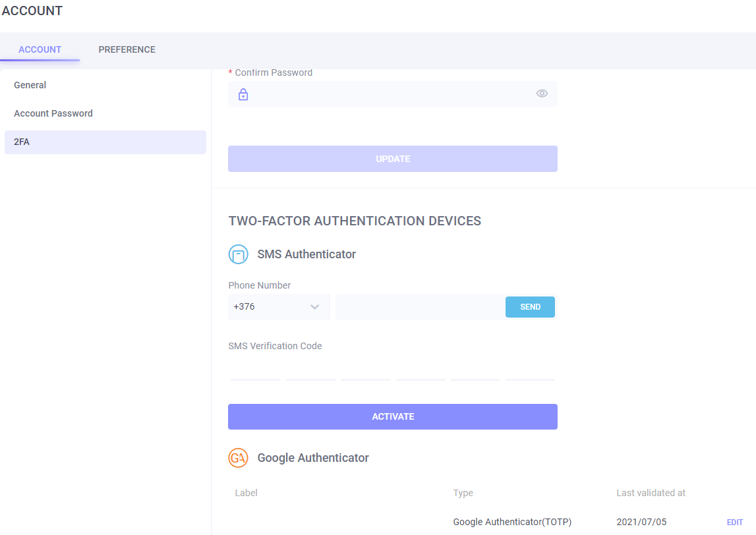Switch to the ACCOUNT tab
This screenshot has width=756, height=535.
coord(40,49)
